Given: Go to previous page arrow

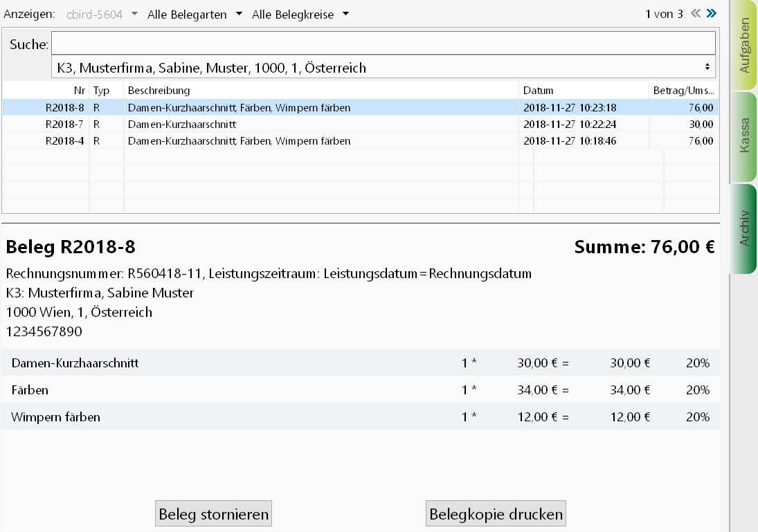Looking at the screenshot, I should [696, 13].
